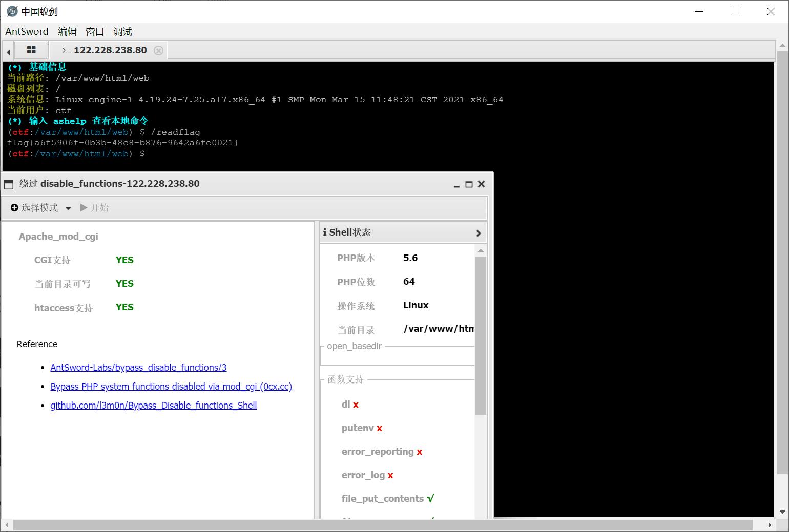Click the Apache_mod_cgi heading
The width and height of the screenshot is (789, 532).
pyautogui.click(x=58, y=237)
